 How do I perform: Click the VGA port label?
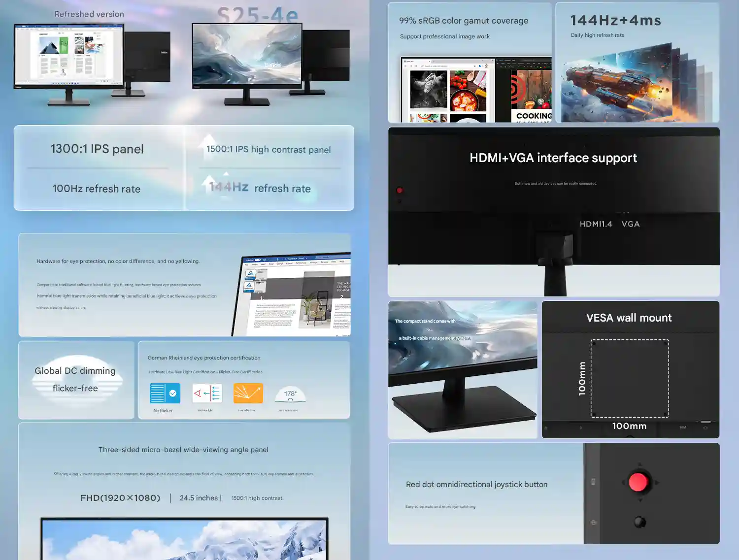(x=630, y=224)
